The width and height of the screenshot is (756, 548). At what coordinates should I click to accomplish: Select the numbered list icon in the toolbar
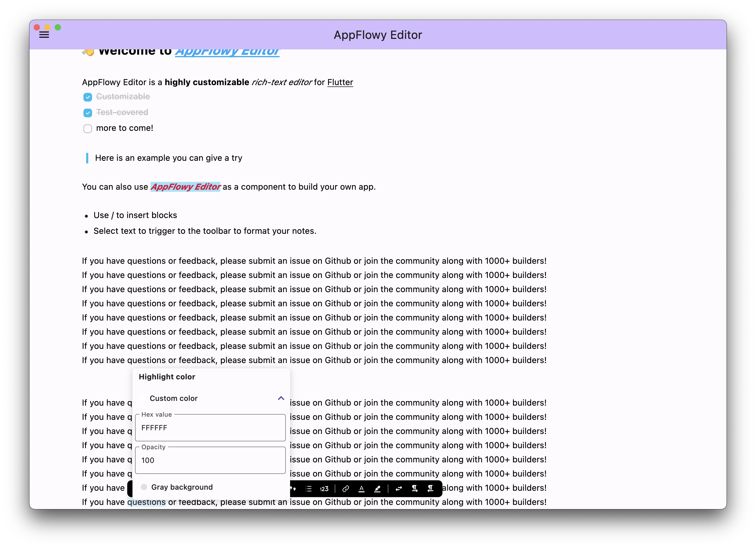tap(324, 489)
